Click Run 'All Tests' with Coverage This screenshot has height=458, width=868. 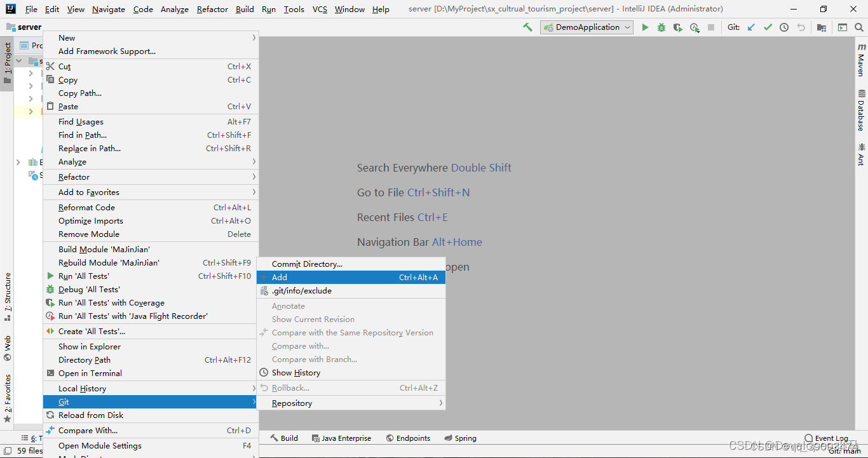pos(151,303)
